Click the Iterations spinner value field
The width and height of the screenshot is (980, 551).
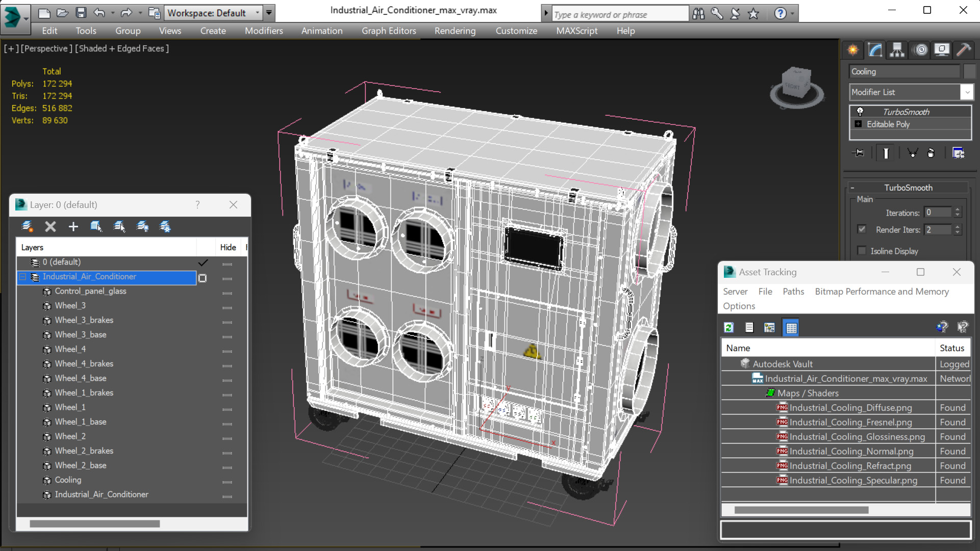[x=938, y=212]
